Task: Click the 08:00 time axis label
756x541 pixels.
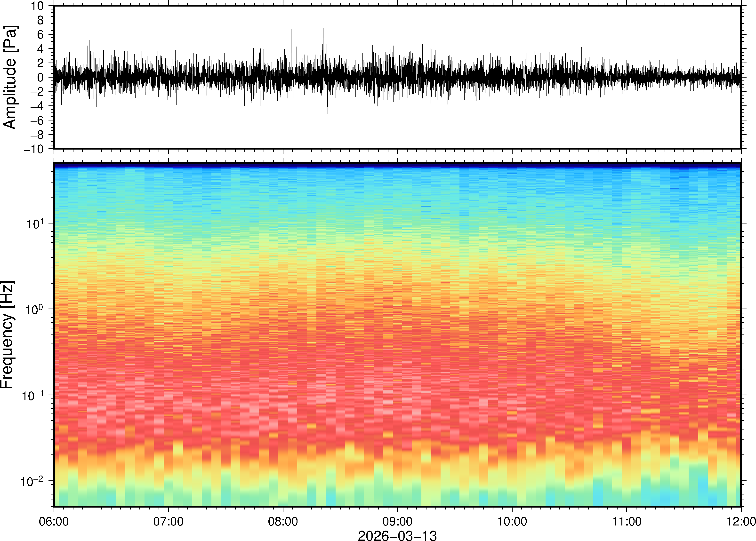Action: (283, 521)
